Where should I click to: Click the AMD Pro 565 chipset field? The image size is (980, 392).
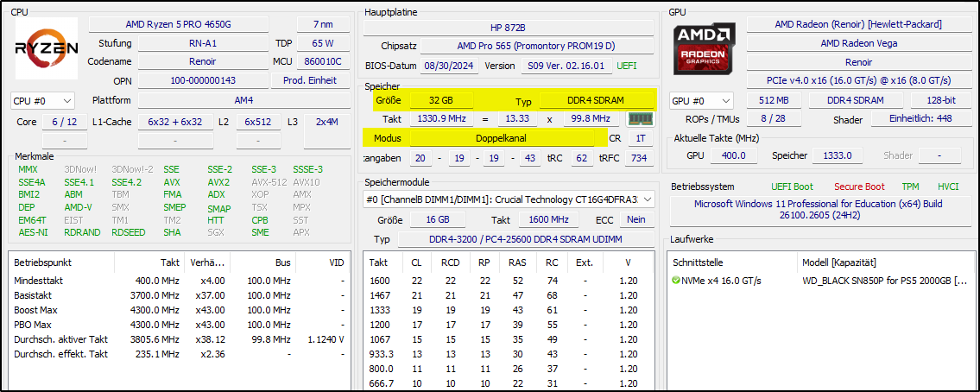536,47
